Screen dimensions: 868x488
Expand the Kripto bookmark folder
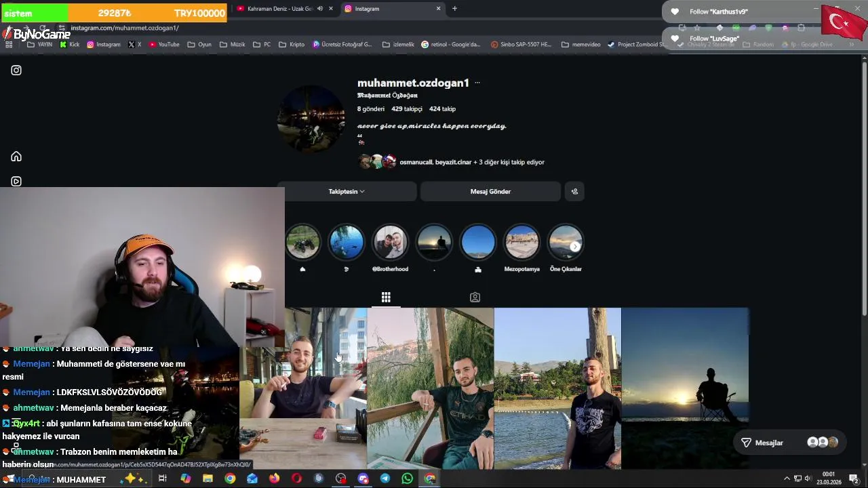[292, 45]
